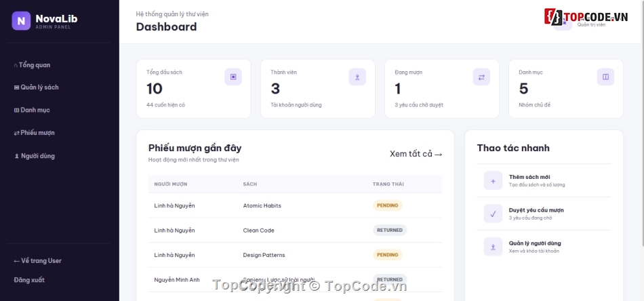Click Linh hà Nguyễn in Atomic Habits row

pos(174,205)
